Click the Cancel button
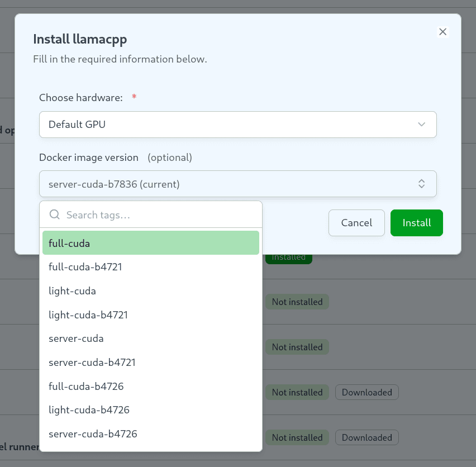The image size is (476, 467). coord(356,223)
